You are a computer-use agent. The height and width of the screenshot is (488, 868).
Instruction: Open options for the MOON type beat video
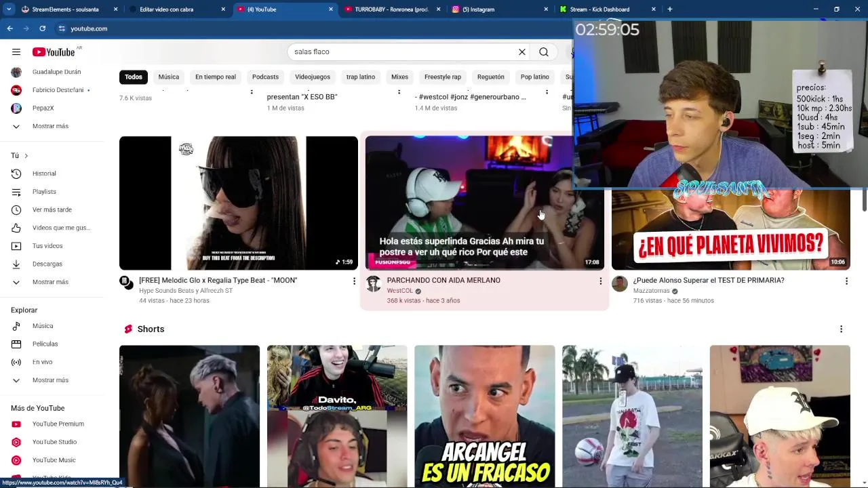tap(354, 281)
